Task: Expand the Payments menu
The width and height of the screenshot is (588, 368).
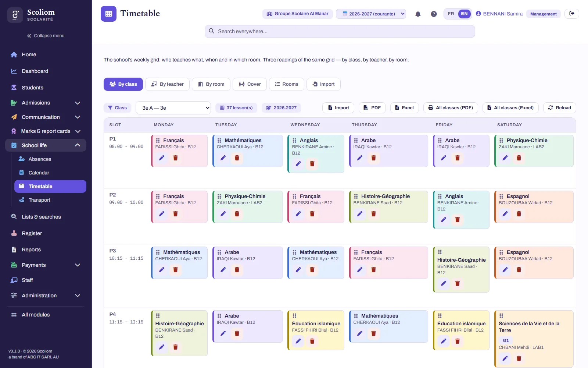Action: [46, 265]
